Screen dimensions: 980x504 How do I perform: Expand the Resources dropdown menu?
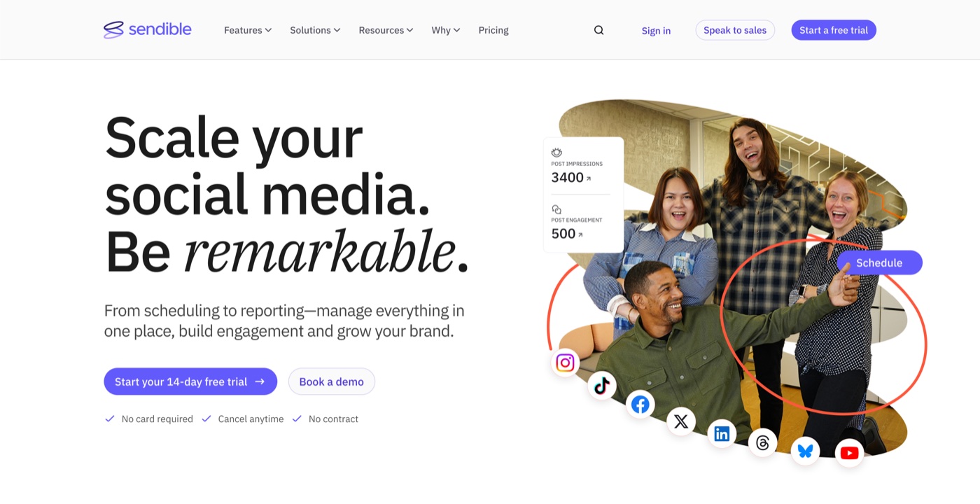click(386, 30)
